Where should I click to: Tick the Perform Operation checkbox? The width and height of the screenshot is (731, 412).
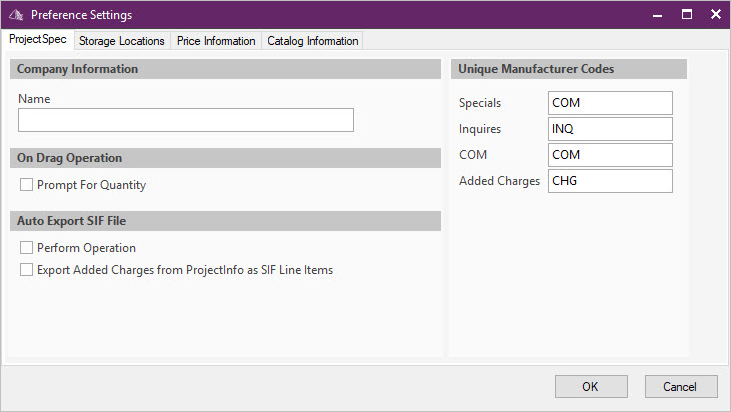pos(26,247)
